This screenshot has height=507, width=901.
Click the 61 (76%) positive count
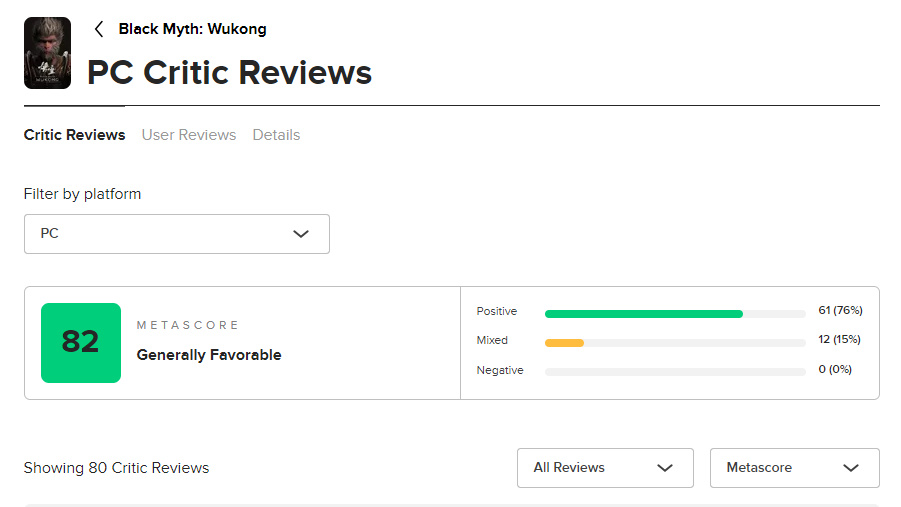[x=841, y=310]
